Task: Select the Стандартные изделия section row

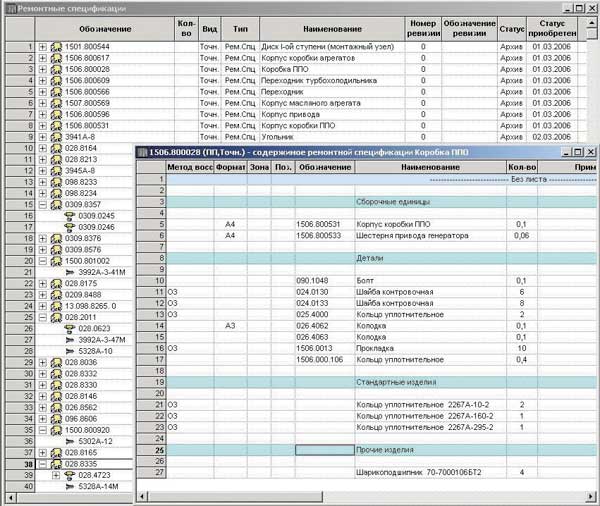Action: (382, 382)
